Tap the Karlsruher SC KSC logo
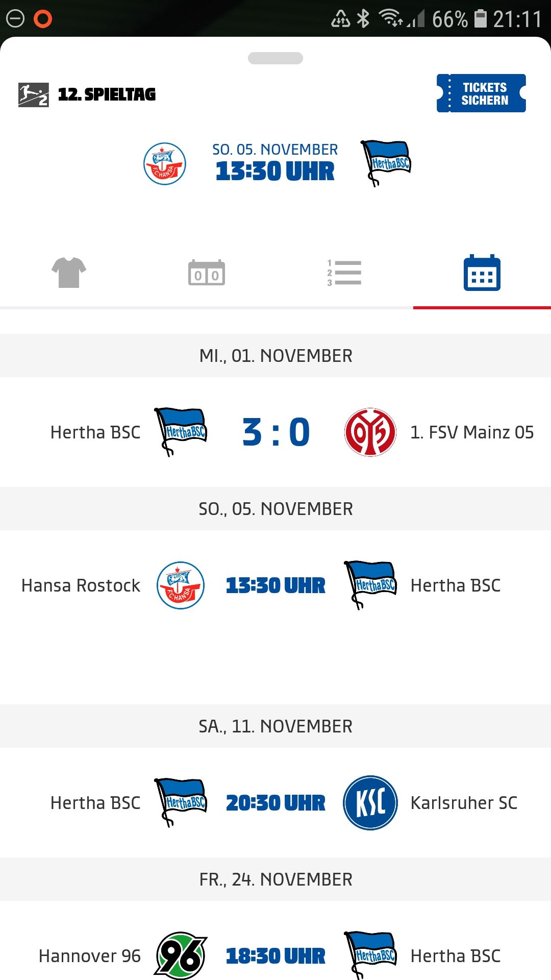This screenshot has width=551, height=980. coord(370,803)
